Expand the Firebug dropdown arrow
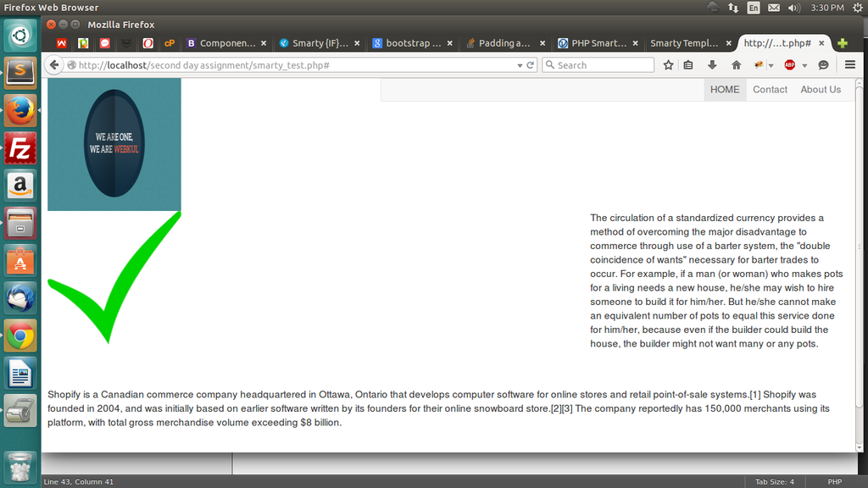Image resolution: width=868 pixels, height=488 pixels. pyautogui.click(x=771, y=65)
